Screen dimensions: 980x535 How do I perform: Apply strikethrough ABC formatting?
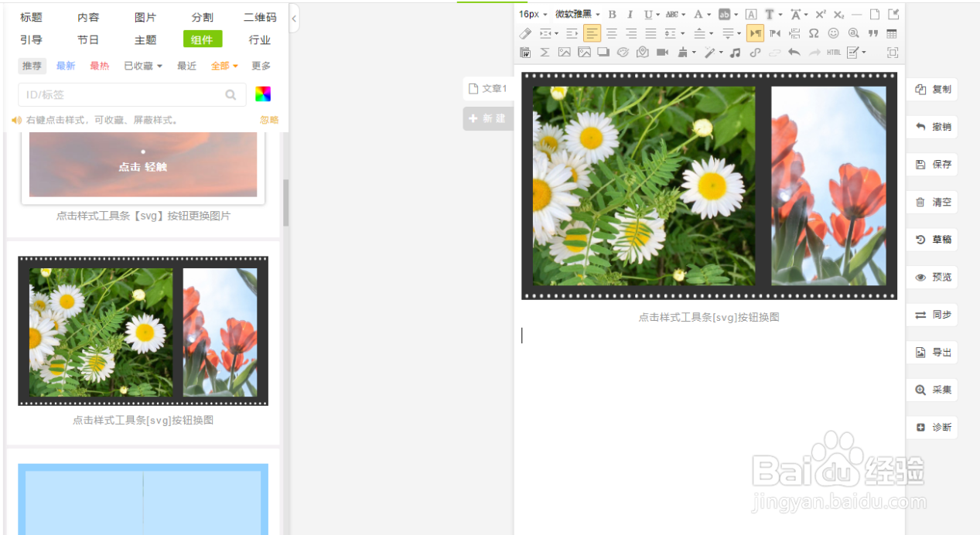[x=671, y=14]
